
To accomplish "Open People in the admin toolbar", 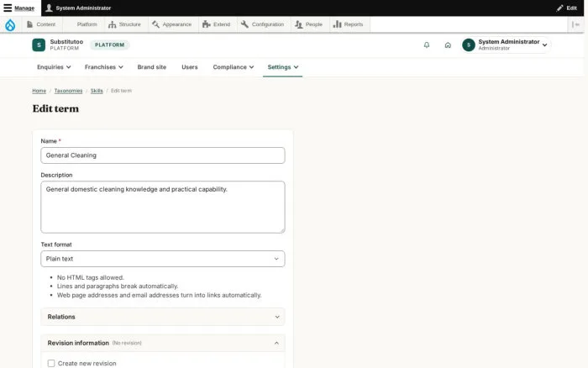I will (x=308, y=24).
